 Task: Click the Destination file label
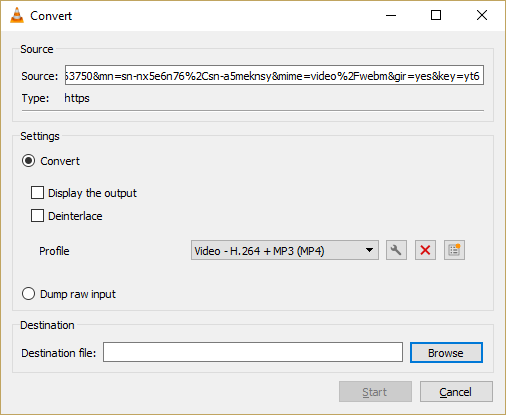pos(59,353)
